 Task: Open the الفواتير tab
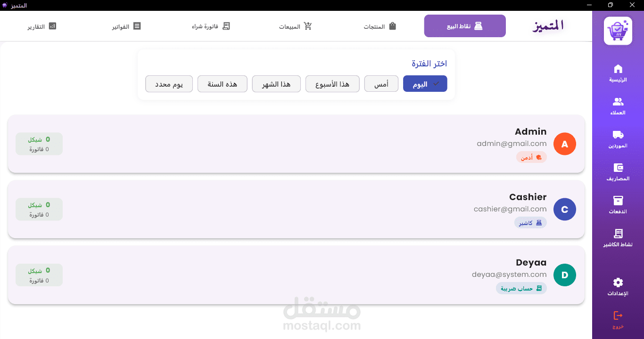(126, 26)
